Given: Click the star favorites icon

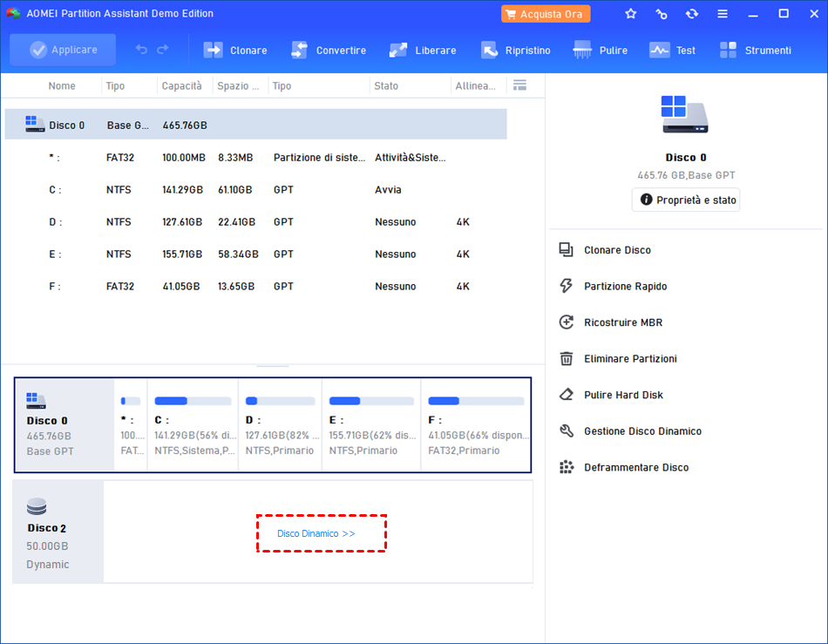Looking at the screenshot, I should pyautogui.click(x=630, y=14).
